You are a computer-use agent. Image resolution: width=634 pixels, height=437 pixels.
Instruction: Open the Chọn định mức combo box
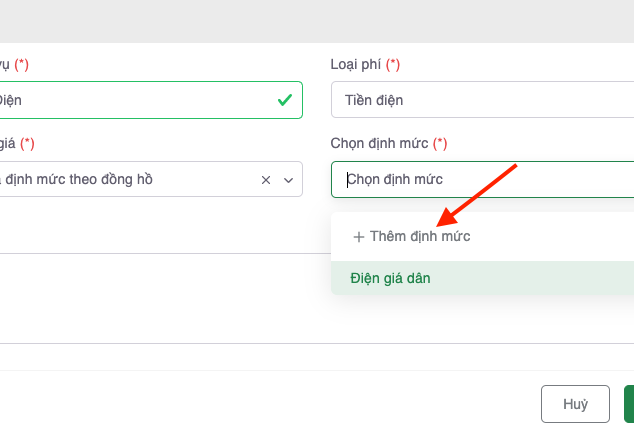[480, 180]
